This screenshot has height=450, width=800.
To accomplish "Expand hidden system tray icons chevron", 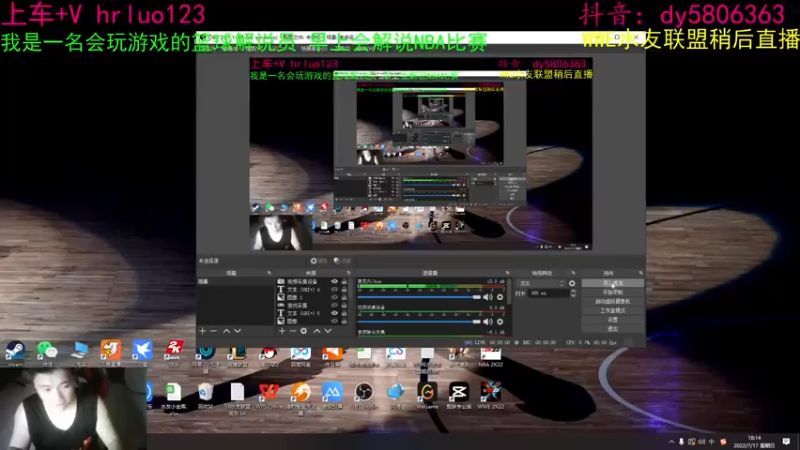I will tap(671, 442).
